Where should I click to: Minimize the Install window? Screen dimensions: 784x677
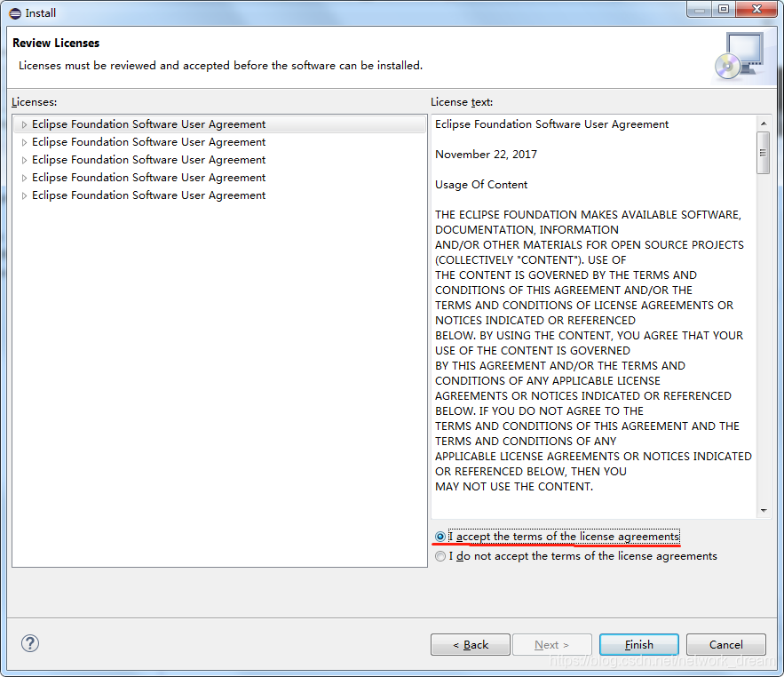click(700, 9)
